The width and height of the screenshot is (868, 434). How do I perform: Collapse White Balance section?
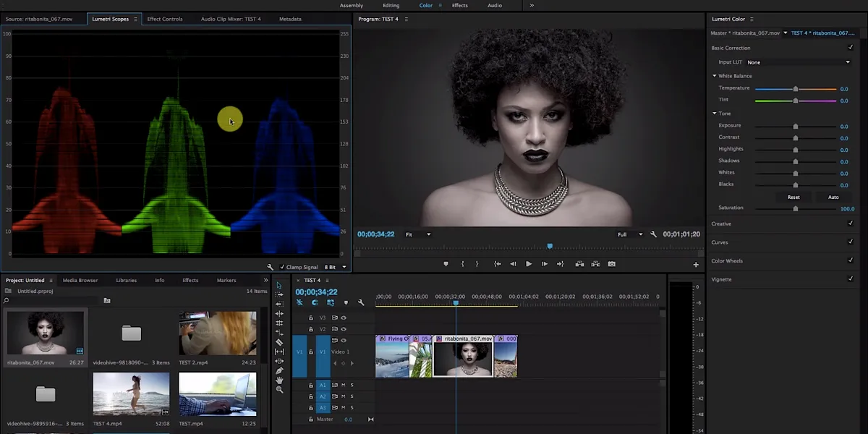(x=715, y=76)
